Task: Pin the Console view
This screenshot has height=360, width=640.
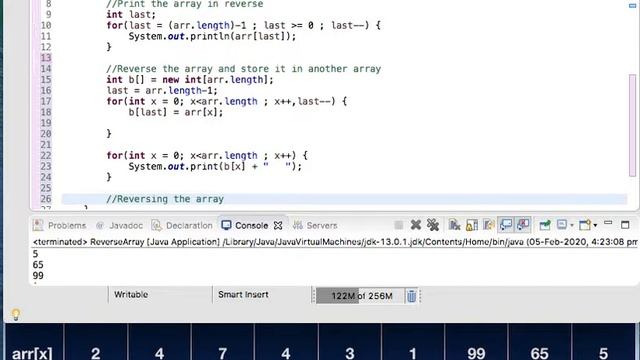Action: tap(545, 225)
